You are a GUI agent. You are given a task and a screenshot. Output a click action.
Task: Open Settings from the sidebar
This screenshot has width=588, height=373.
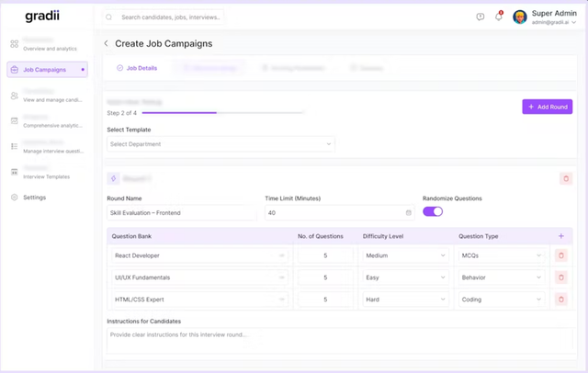click(34, 198)
